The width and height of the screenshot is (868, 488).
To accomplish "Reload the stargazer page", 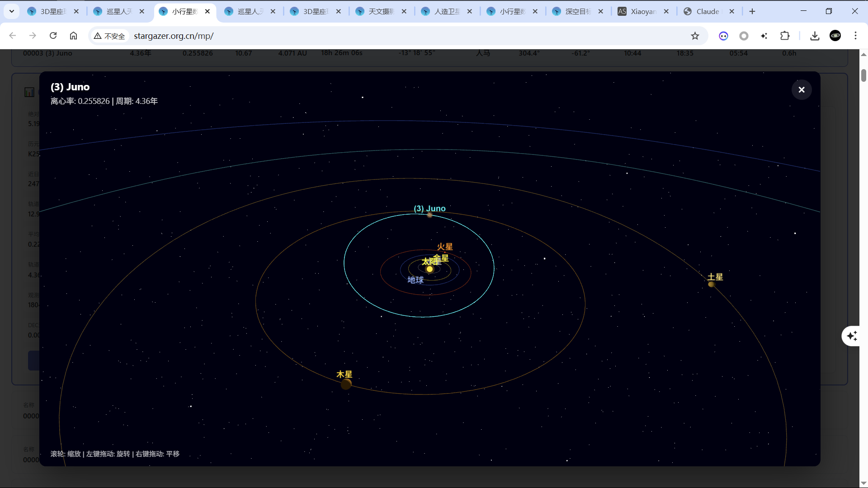I will (x=53, y=36).
